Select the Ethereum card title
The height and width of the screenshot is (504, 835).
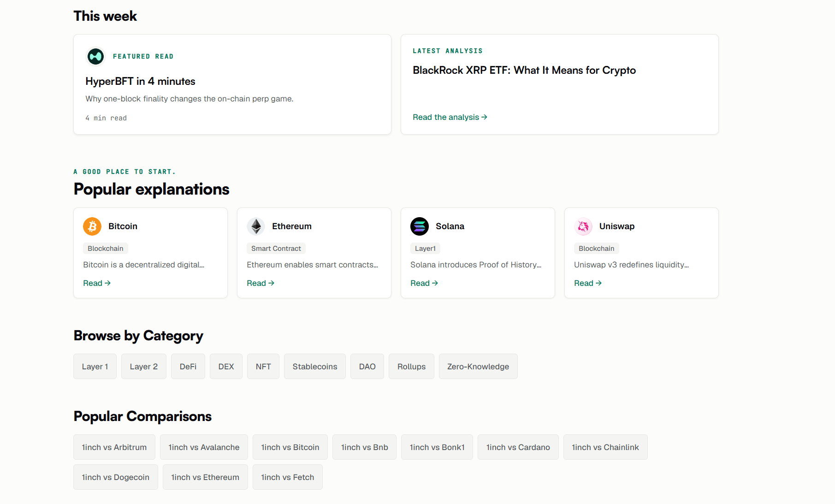(292, 226)
